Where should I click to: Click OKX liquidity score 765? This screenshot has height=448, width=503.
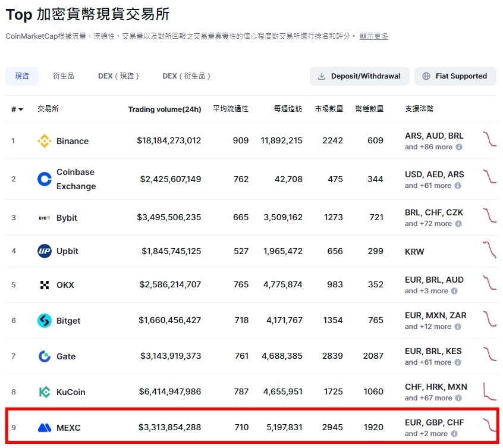point(241,284)
